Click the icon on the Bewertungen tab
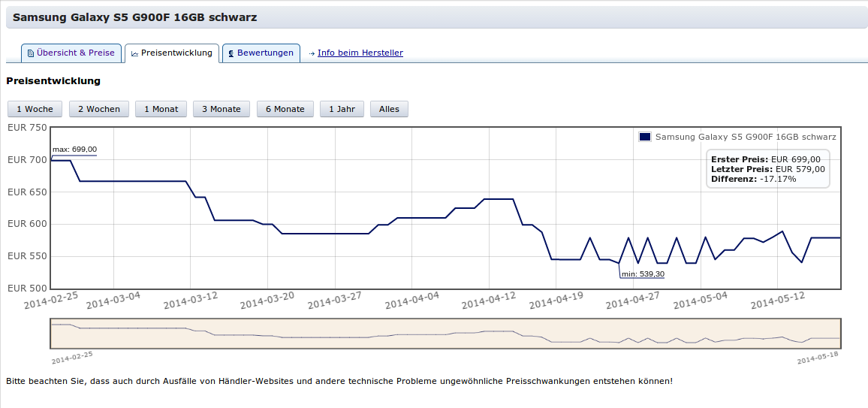 tap(230, 53)
